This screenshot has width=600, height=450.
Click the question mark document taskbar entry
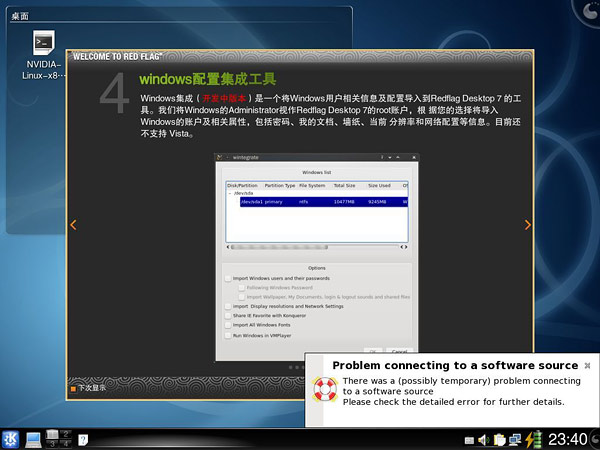click(x=83, y=440)
